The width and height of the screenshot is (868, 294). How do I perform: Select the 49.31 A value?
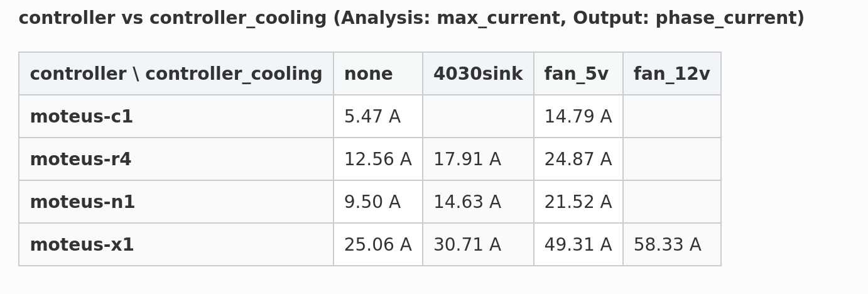coord(578,245)
